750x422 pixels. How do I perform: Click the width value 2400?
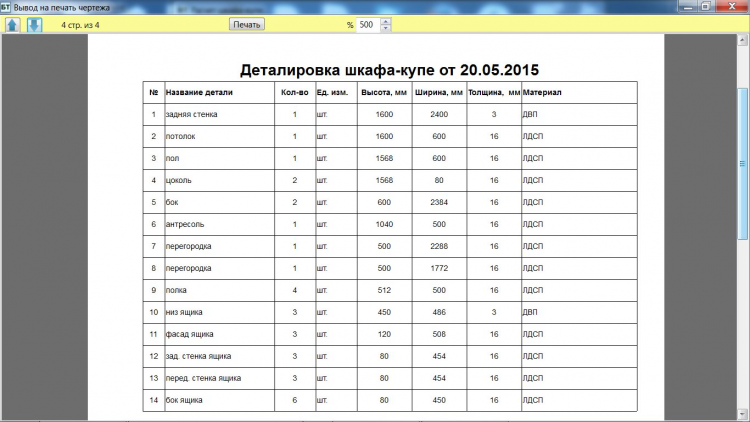click(439, 114)
